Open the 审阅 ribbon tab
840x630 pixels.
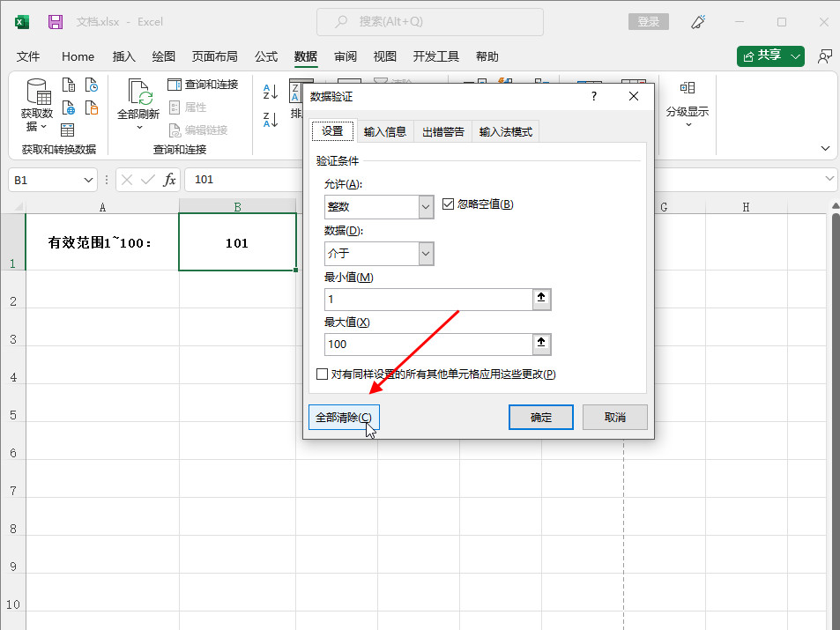[x=345, y=56]
